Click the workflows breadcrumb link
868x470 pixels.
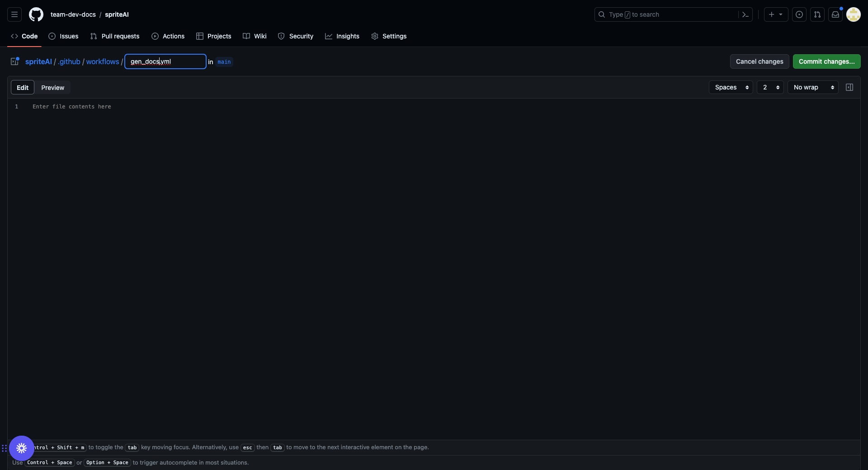pos(103,61)
